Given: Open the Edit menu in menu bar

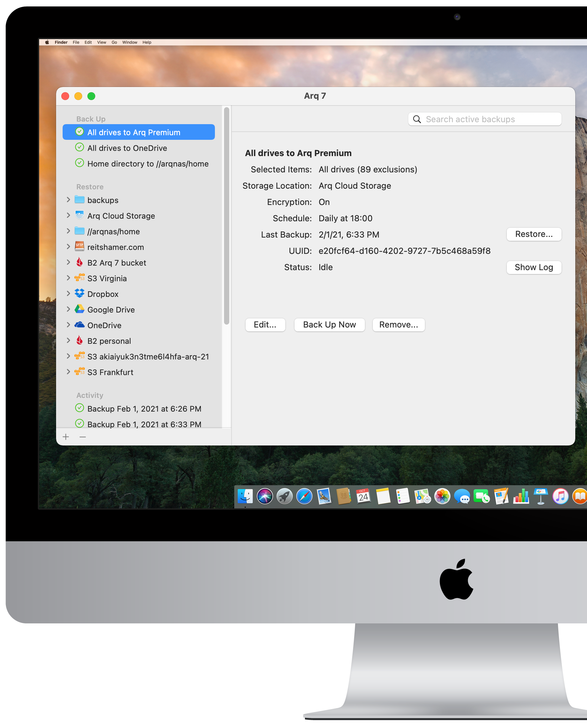Looking at the screenshot, I should [x=88, y=42].
